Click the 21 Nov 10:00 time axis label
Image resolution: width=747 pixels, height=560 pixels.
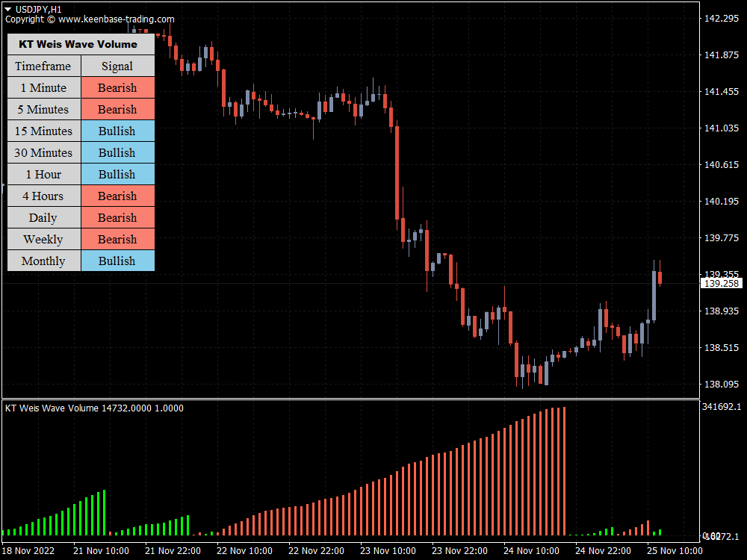[x=101, y=550]
